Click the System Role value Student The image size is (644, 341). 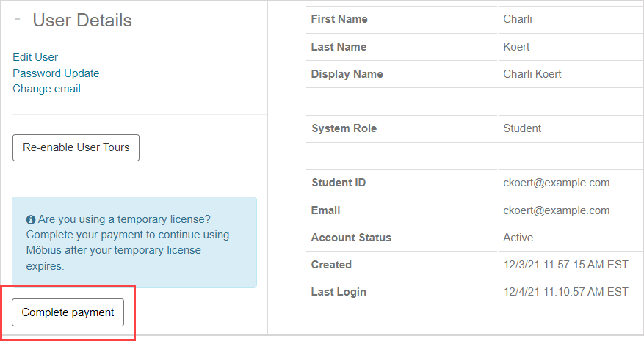click(x=522, y=128)
